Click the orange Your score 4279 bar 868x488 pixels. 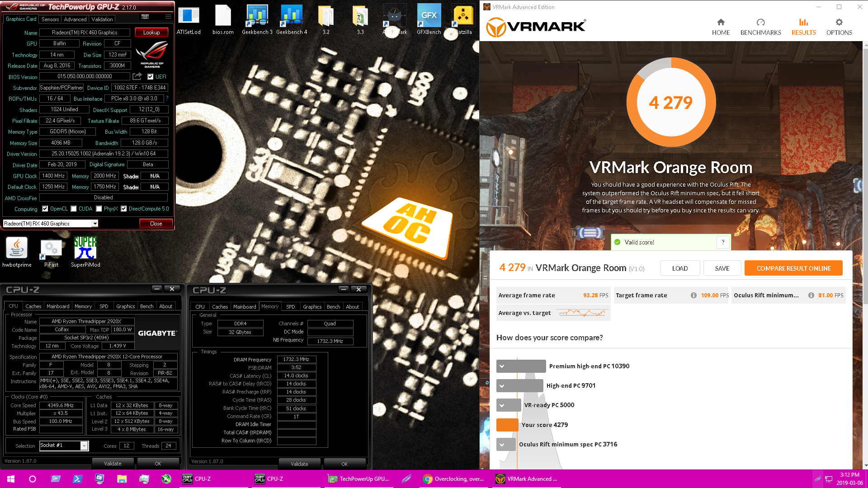click(x=507, y=425)
